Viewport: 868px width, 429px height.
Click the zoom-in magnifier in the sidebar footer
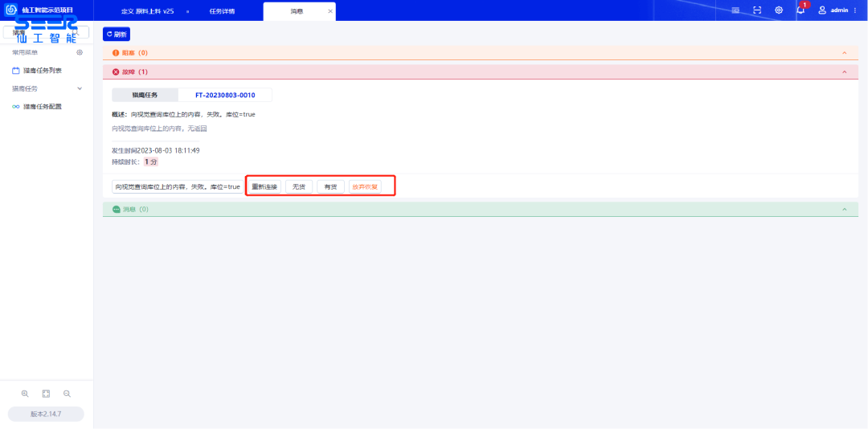coord(25,394)
